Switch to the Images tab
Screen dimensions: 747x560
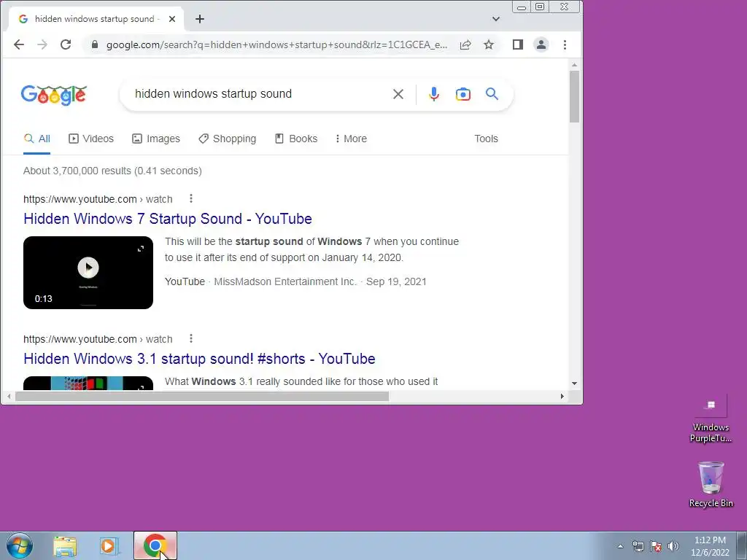coord(156,139)
